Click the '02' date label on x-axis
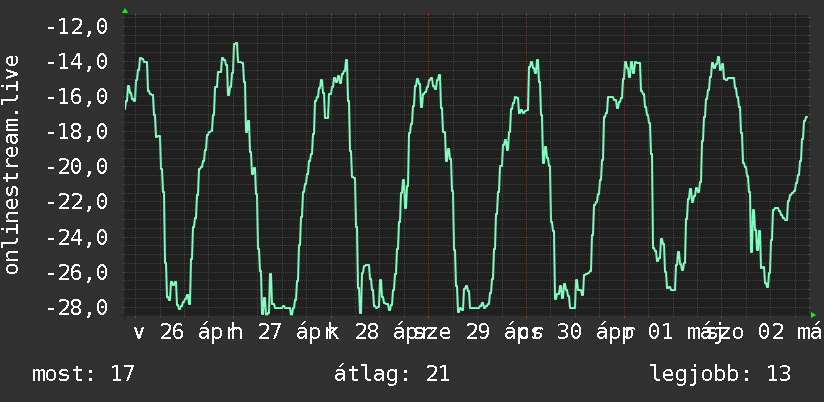 click(772, 332)
